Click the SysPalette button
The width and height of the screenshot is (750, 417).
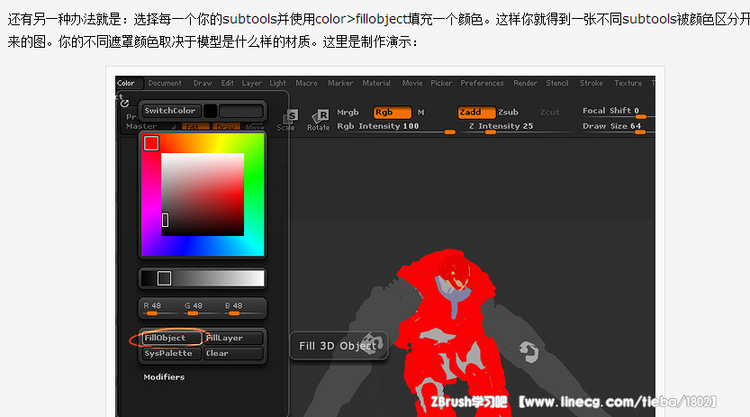(171, 353)
